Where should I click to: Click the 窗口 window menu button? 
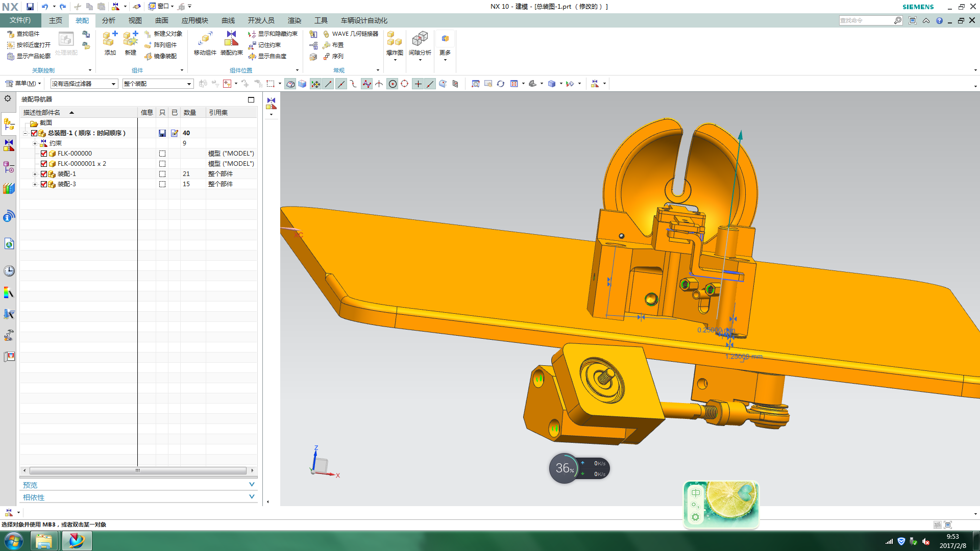[161, 7]
